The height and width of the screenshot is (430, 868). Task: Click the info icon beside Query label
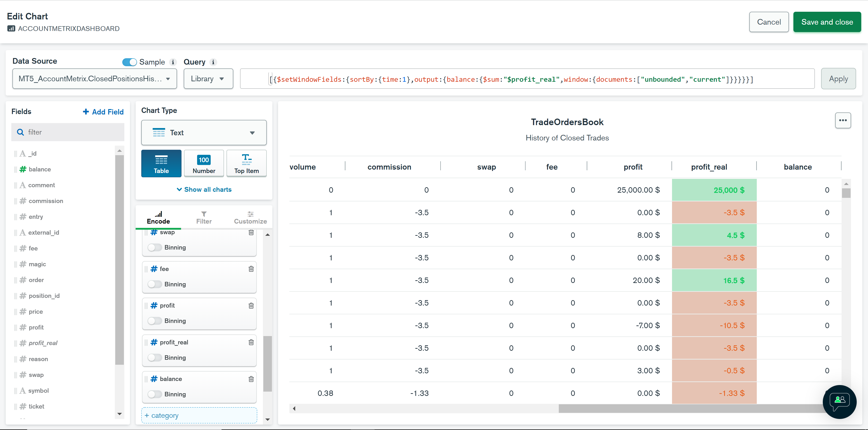coord(213,62)
